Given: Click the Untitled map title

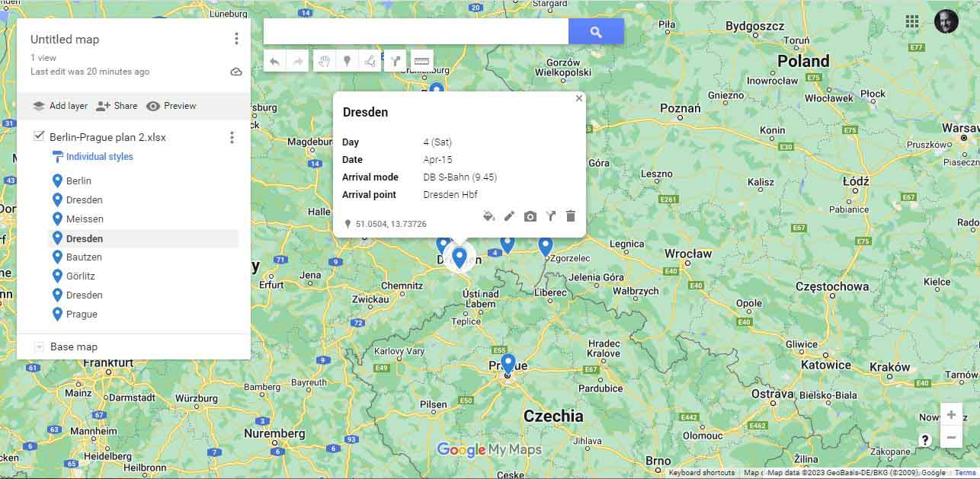Looking at the screenshot, I should [x=65, y=40].
